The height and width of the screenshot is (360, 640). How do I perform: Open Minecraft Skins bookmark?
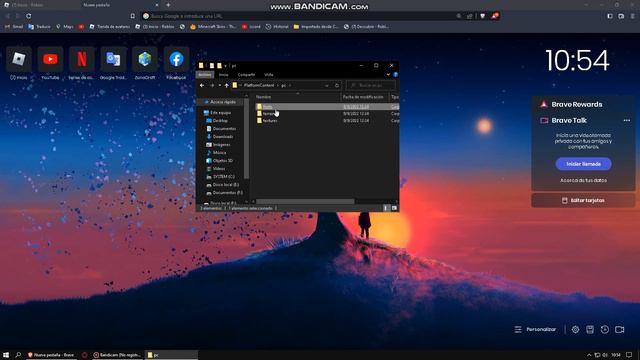point(213,27)
